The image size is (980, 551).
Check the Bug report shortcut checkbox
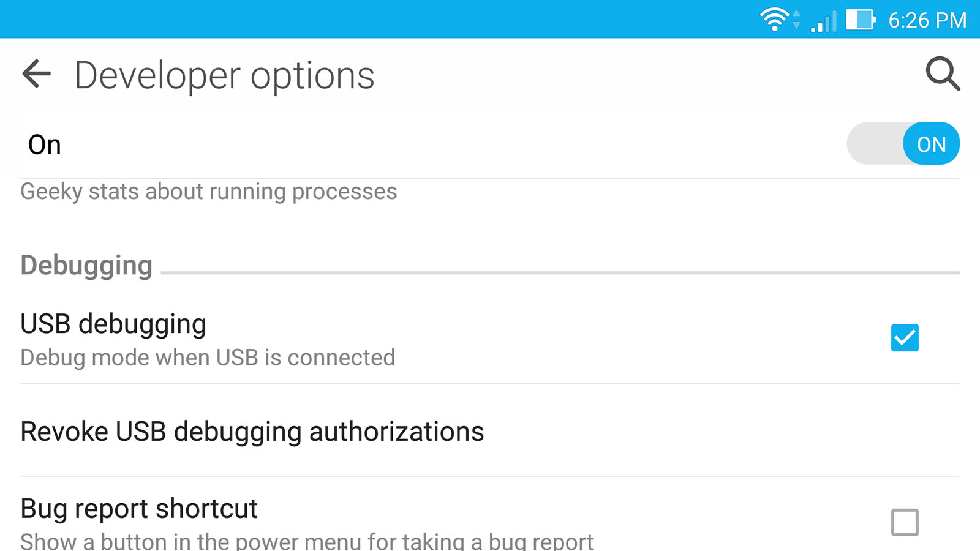[x=905, y=522]
